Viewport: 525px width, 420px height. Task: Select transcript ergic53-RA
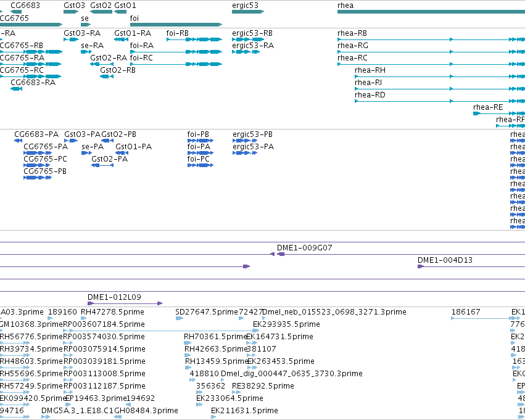(246, 52)
